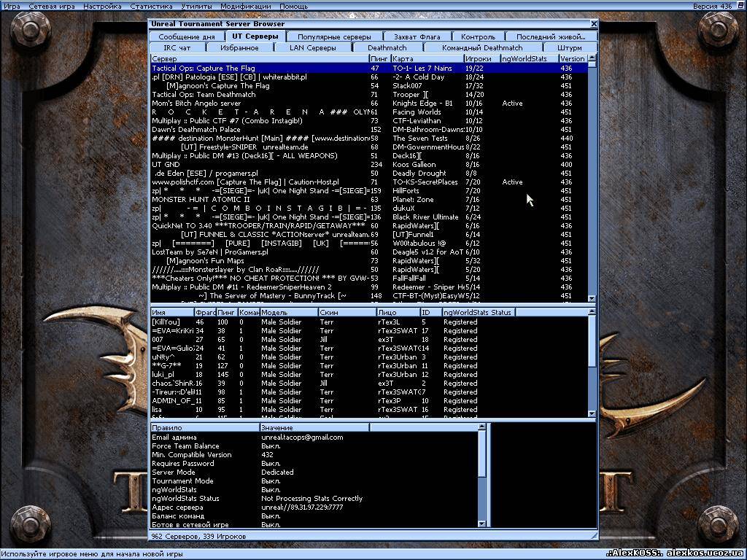Select player 007 in the player list

pyautogui.click(x=369, y=340)
